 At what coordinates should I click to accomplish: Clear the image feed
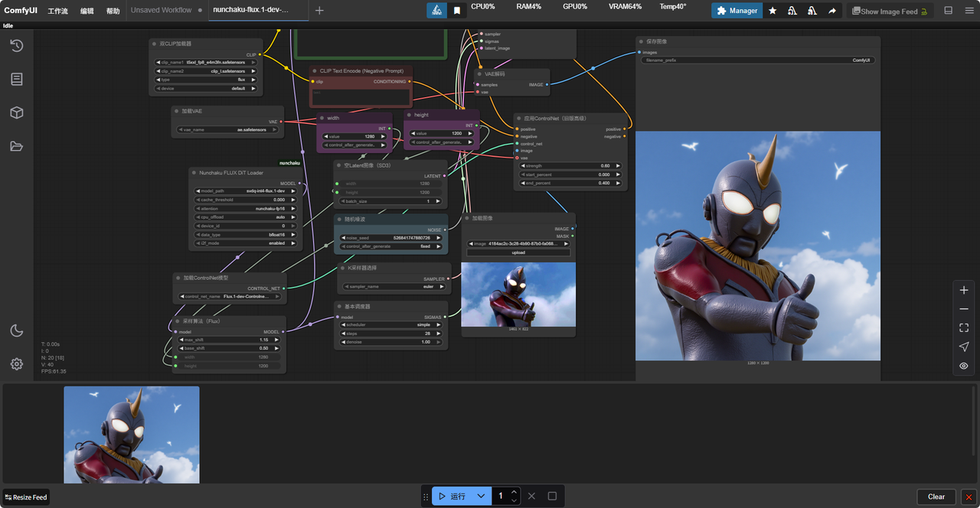tap(936, 497)
